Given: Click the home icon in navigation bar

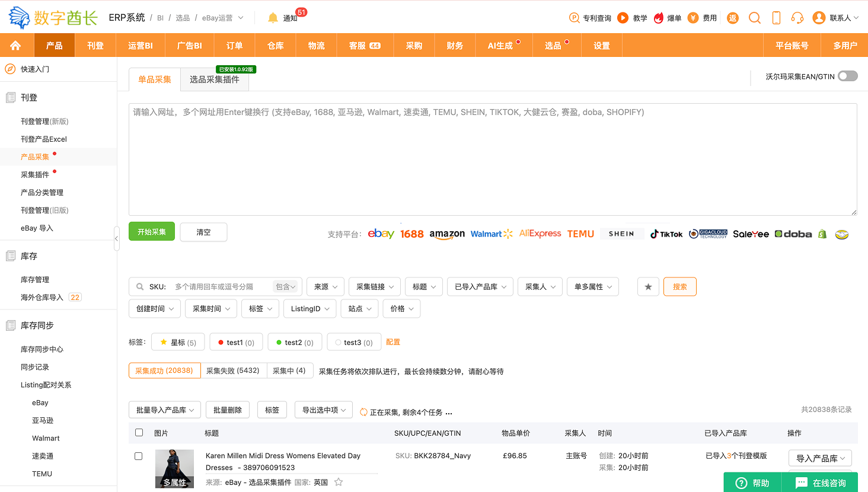Looking at the screenshot, I should (x=15, y=46).
